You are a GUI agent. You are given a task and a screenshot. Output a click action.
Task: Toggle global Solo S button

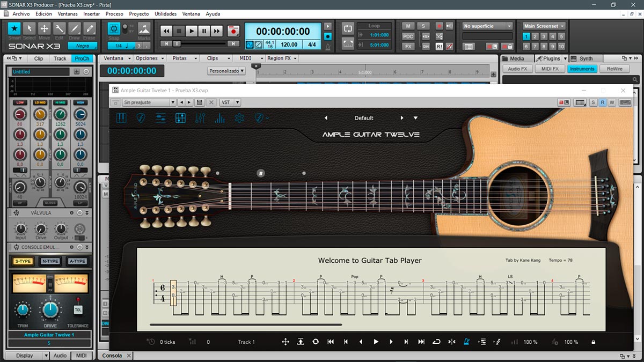pos(423,26)
